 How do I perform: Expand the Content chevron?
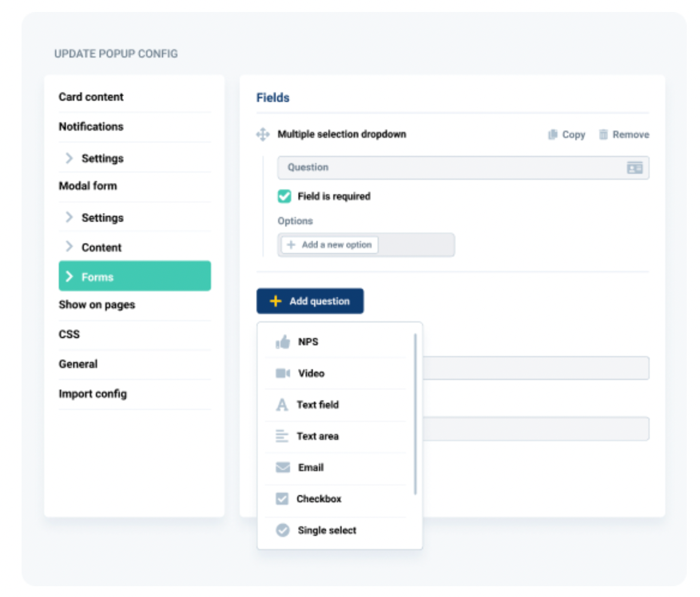pos(69,246)
